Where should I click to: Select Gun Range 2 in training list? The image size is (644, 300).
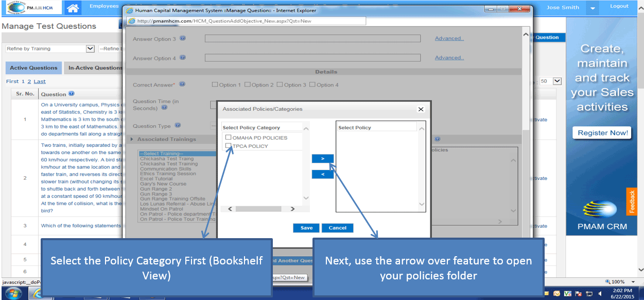[x=156, y=189]
